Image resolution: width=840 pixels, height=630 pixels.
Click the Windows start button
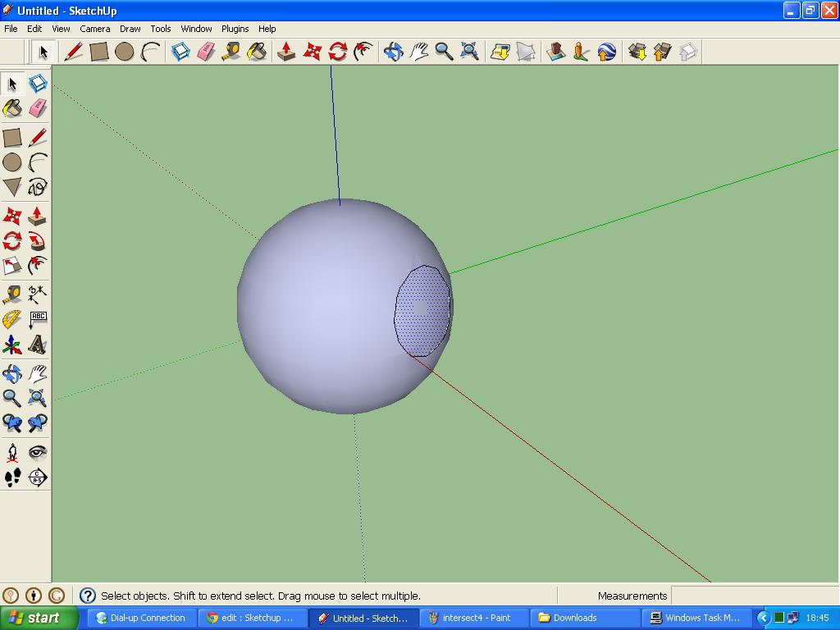(x=39, y=618)
